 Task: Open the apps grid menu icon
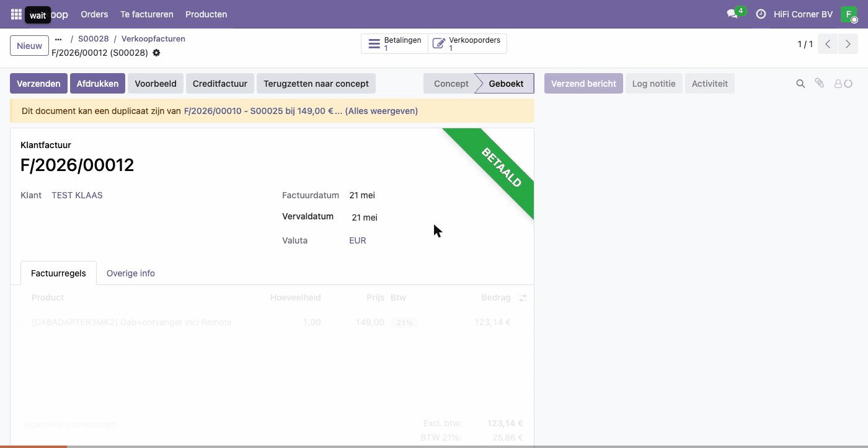pos(16,14)
